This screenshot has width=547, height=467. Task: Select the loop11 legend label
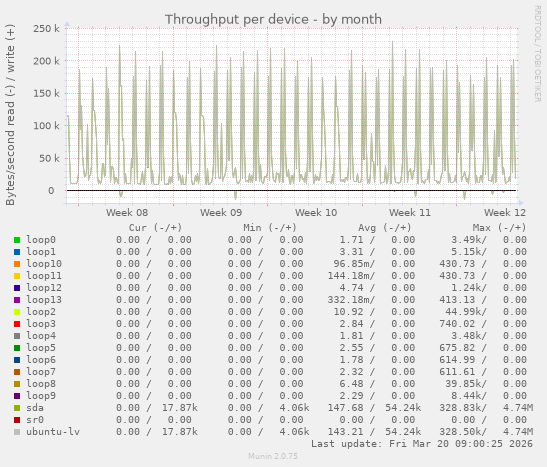pyautogui.click(x=44, y=276)
